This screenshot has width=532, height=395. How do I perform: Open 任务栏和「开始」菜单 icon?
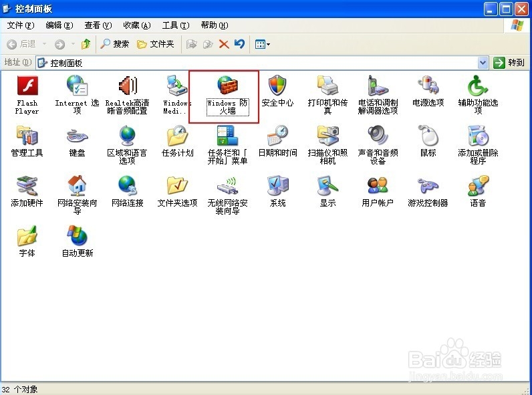coord(227,136)
